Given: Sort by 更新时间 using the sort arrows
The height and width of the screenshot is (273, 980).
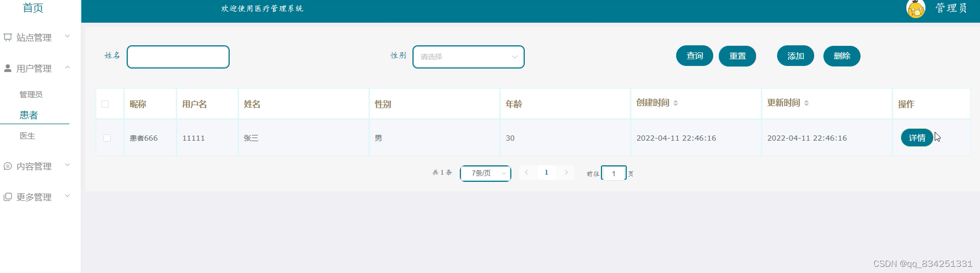Looking at the screenshot, I should point(806,103).
